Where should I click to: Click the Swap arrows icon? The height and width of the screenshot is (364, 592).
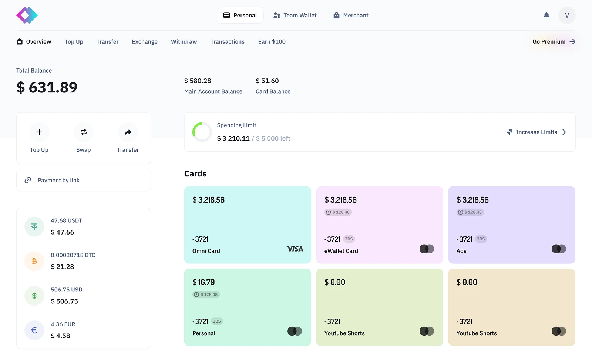pyautogui.click(x=84, y=132)
